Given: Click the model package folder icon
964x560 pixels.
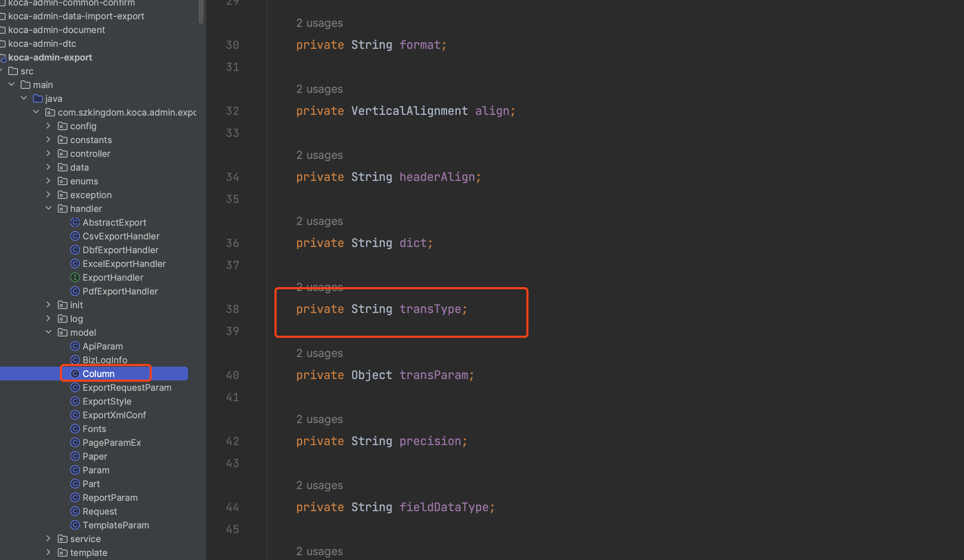Looking at the screenshot, I should [x=62, y=333].
